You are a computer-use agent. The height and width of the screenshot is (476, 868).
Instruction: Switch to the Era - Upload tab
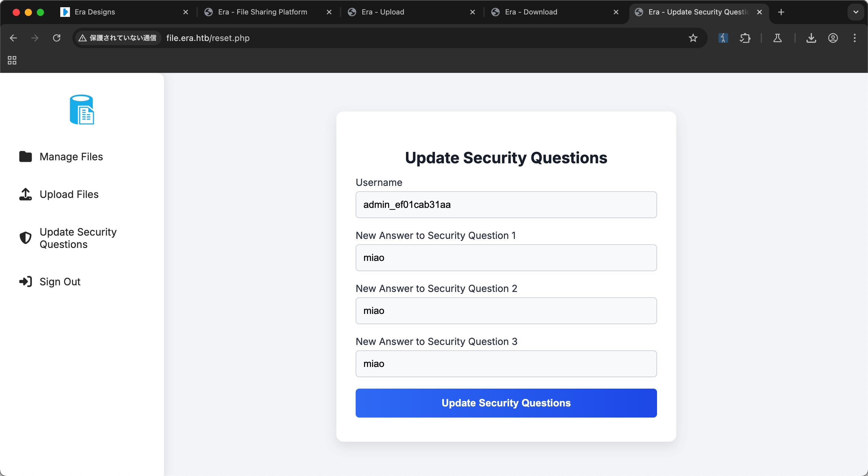382,12
